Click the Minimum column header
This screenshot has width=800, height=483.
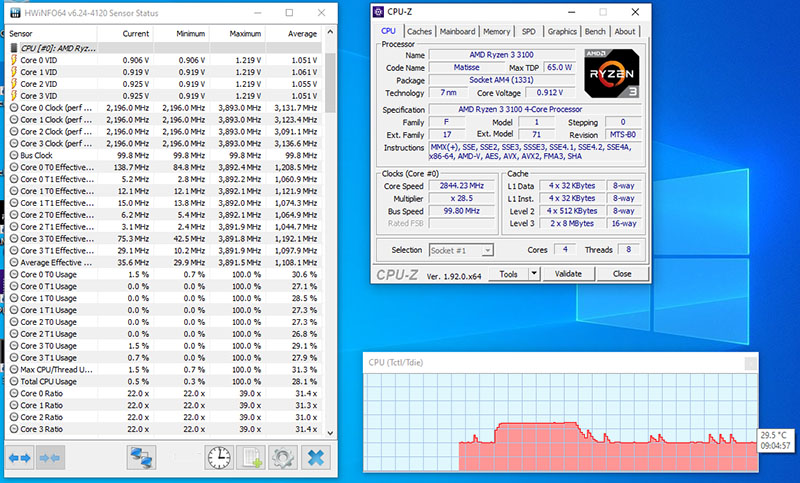181,34
